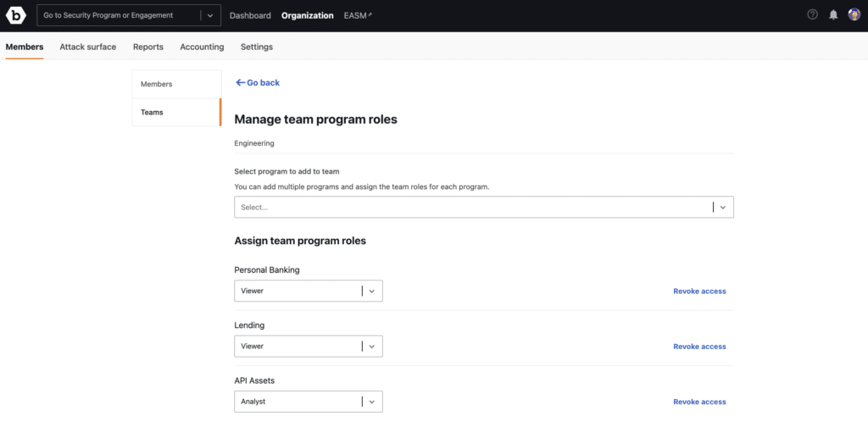This screenshot has height=444, width=868.
Task: Open the API Assets Analyst role dropdown
Action: 308,402
